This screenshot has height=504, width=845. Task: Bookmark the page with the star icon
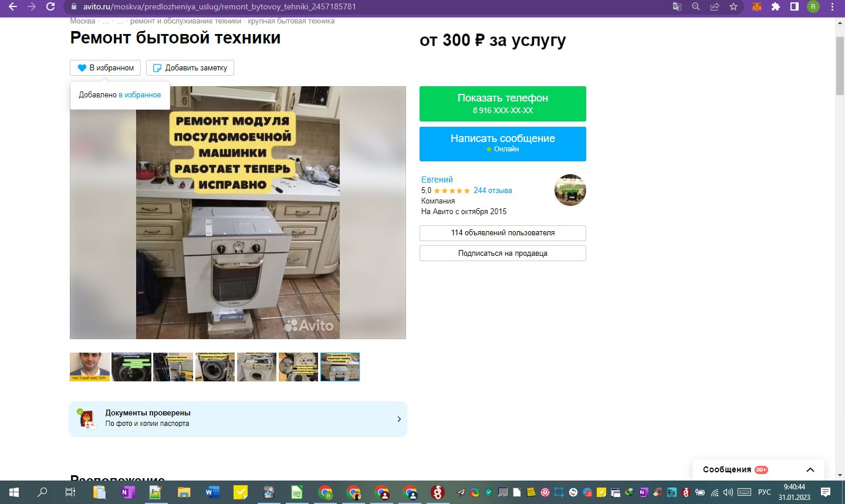pos(734,6)
